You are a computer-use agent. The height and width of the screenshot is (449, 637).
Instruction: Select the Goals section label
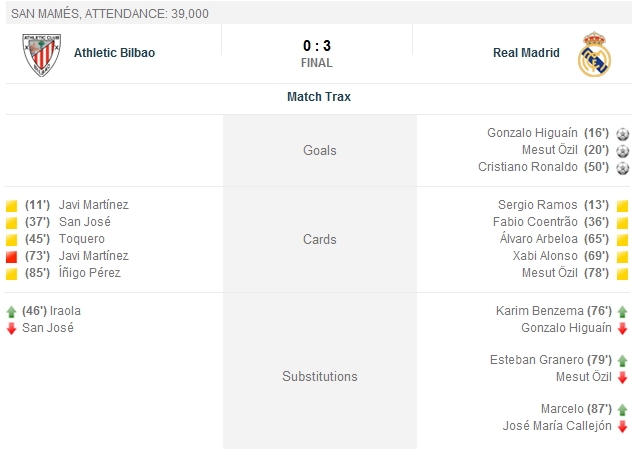(x=320, y=150)
